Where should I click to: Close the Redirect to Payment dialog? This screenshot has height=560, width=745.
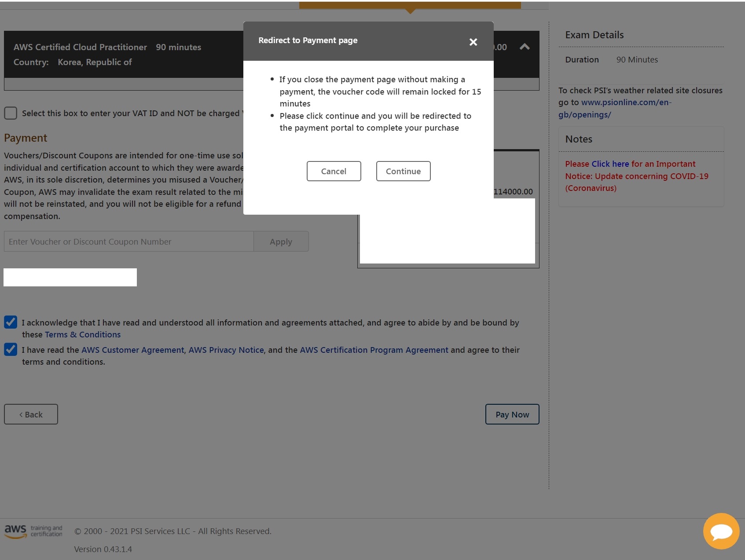coord(473,42)
